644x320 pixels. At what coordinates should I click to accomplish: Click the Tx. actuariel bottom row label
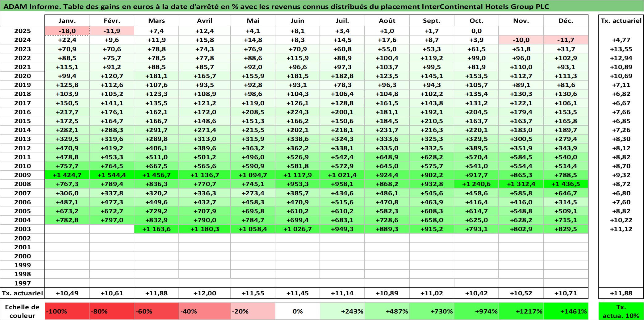pos(23,293)
